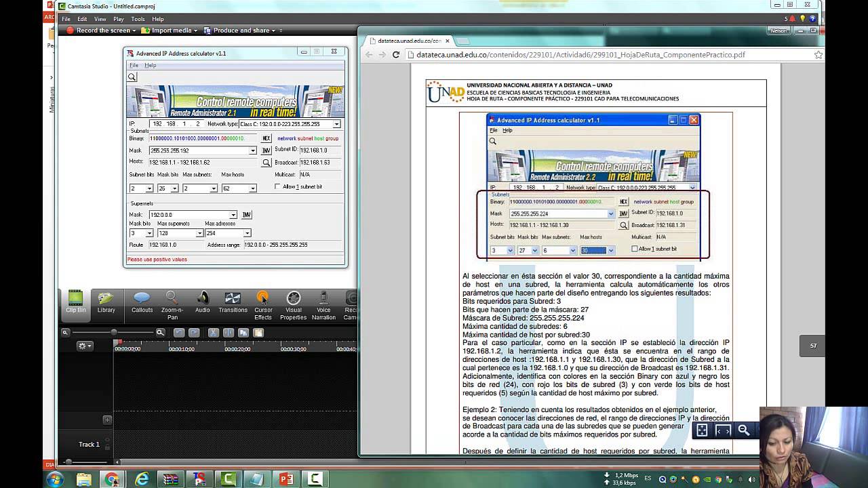
Task: Click the INV button next to subnet Mask
Action: [267, 150]
